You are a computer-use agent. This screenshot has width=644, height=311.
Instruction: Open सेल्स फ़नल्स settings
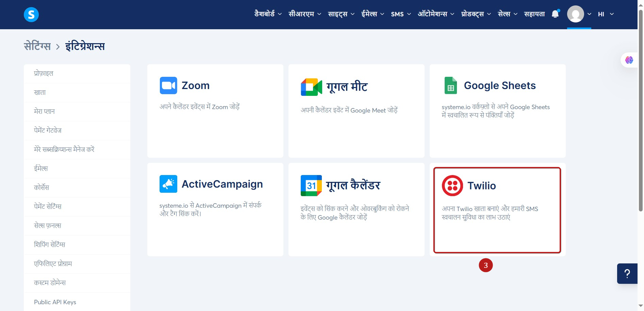point(77,226)
